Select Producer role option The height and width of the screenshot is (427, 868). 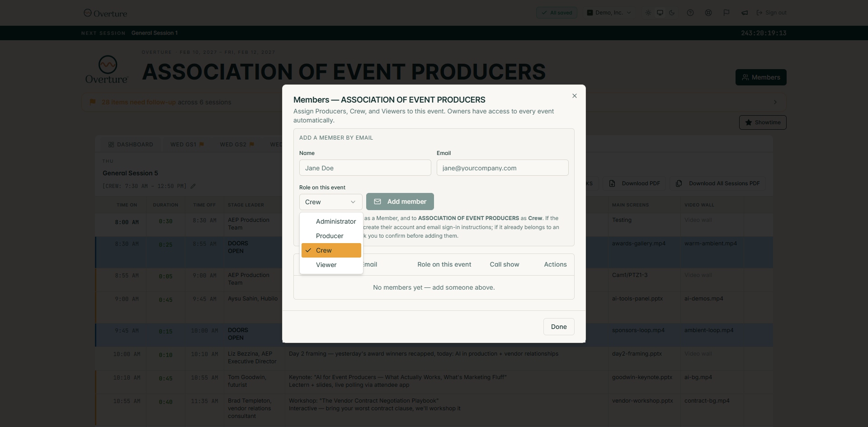point(331,236)
